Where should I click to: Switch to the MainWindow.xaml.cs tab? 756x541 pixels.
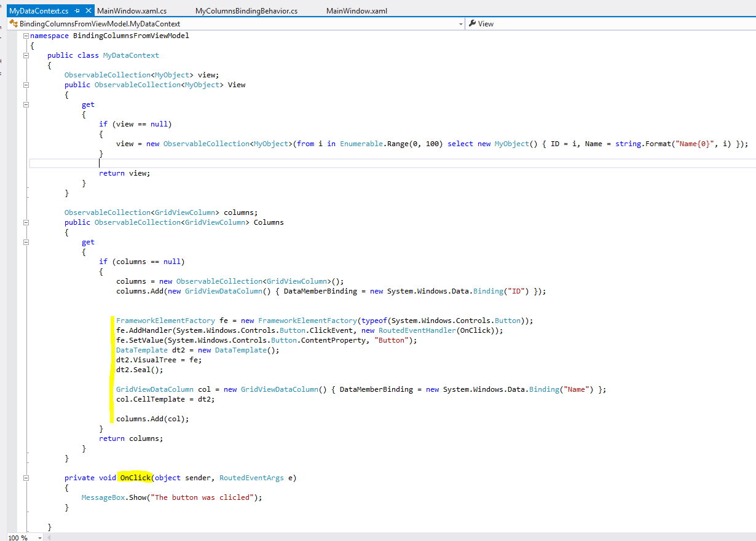tap(132, 11)
